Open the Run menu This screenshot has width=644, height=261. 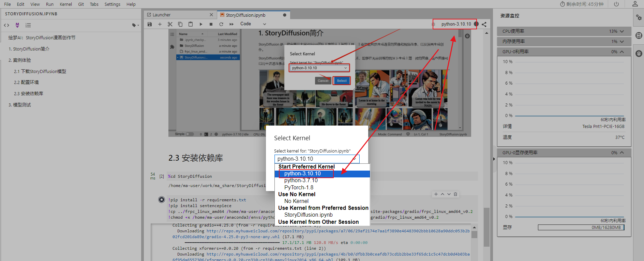click(x=50, y=4)
